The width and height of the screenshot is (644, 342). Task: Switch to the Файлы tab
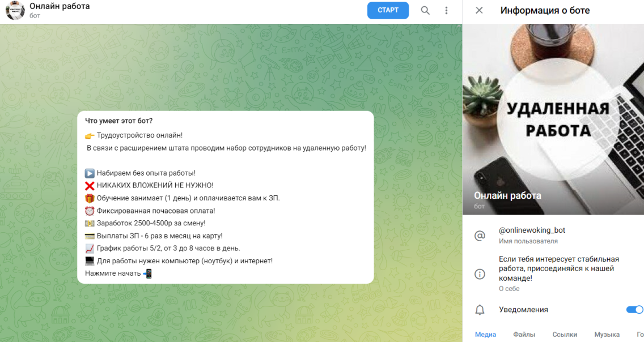[x=524, y=335]
